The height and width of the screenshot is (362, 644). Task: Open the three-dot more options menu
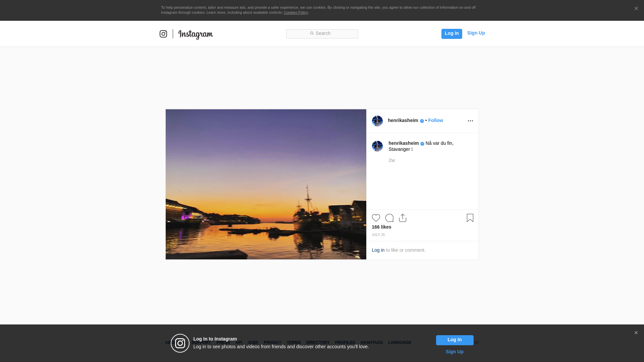[x=470, y=121]
